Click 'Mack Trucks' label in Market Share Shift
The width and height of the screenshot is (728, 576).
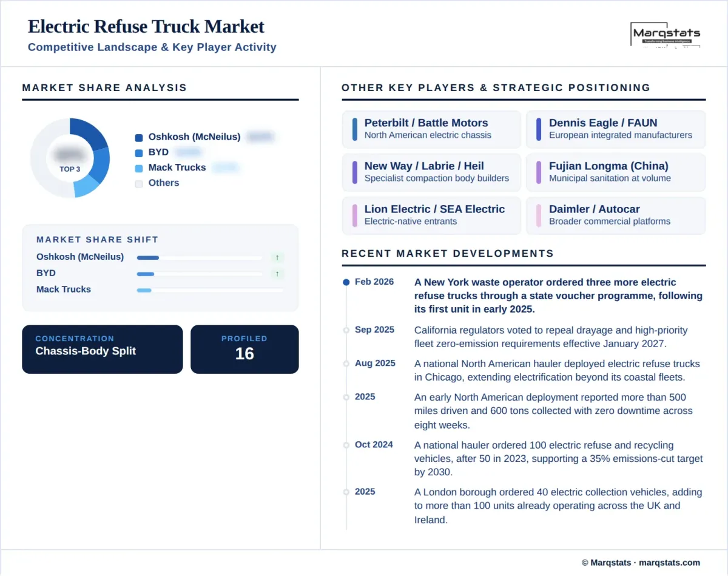(64, 290)
